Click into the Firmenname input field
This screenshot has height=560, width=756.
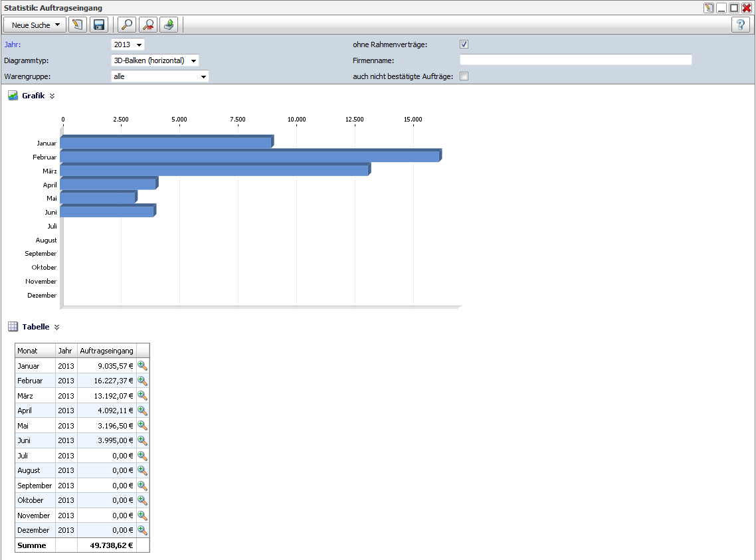[x=575, y=60]
